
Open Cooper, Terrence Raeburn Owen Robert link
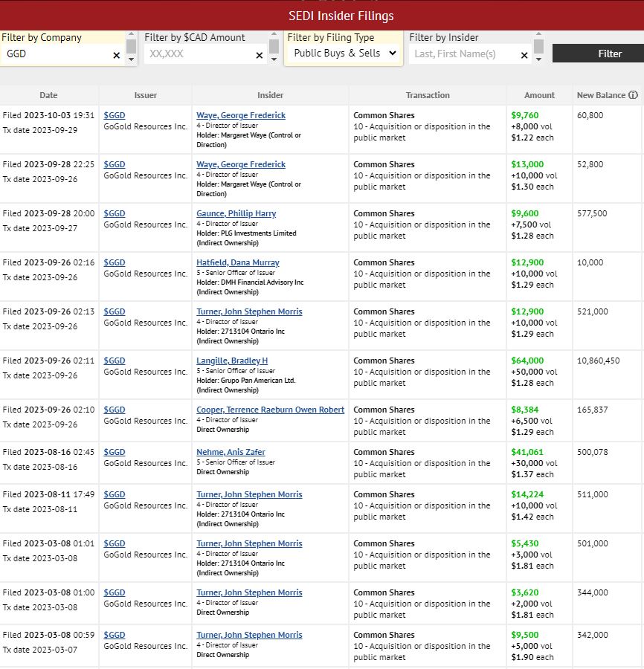click(x=270, y=410)
